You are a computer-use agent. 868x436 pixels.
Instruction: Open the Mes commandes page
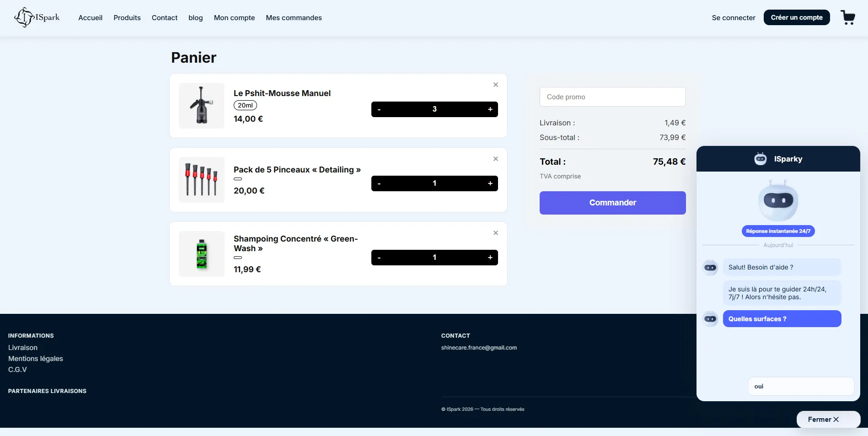tap(294, 17)
